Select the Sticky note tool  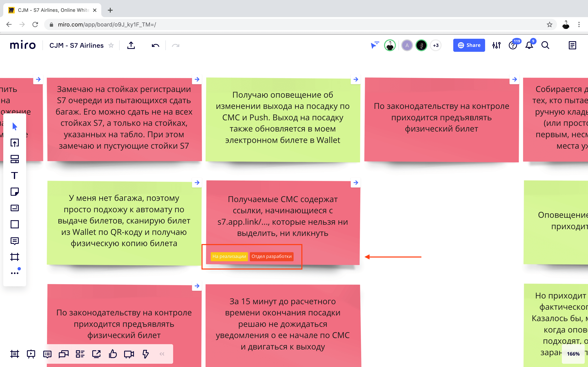[14, 192]
